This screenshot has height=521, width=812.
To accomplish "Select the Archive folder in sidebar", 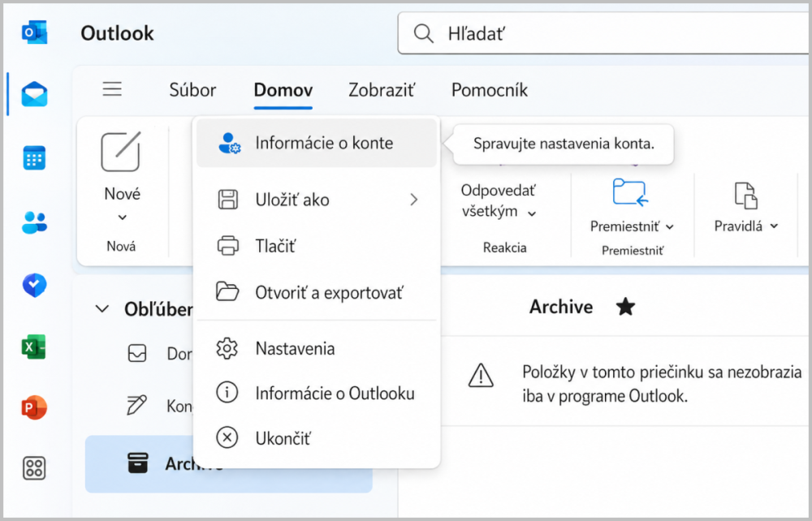I will coord(228,463).
